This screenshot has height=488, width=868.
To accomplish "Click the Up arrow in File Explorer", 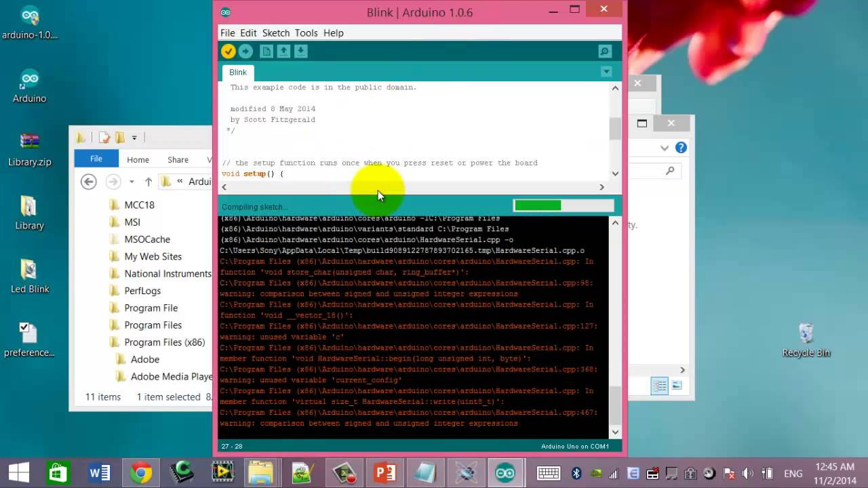I will point(148,181).
